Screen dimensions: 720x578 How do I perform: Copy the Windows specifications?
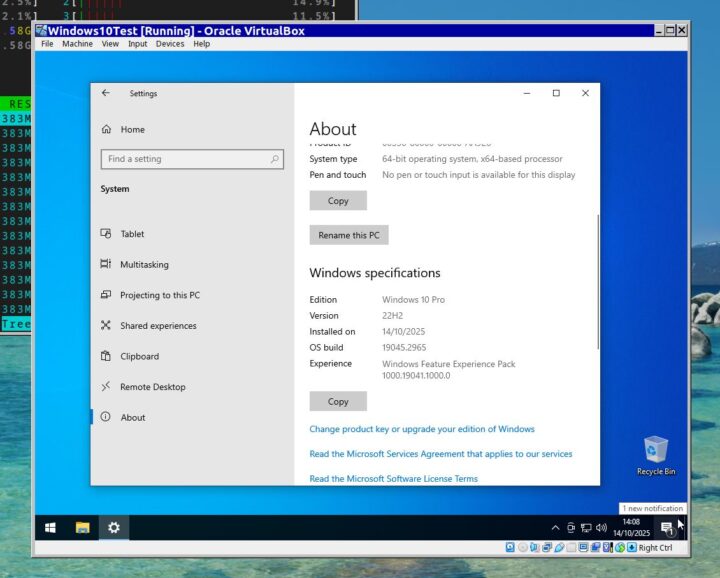(338, 401)
